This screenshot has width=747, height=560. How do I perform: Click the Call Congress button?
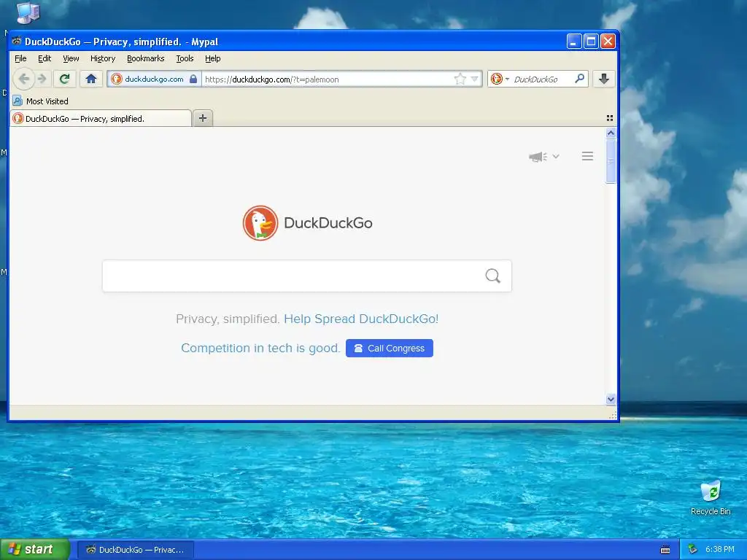(x=390, y=348)
